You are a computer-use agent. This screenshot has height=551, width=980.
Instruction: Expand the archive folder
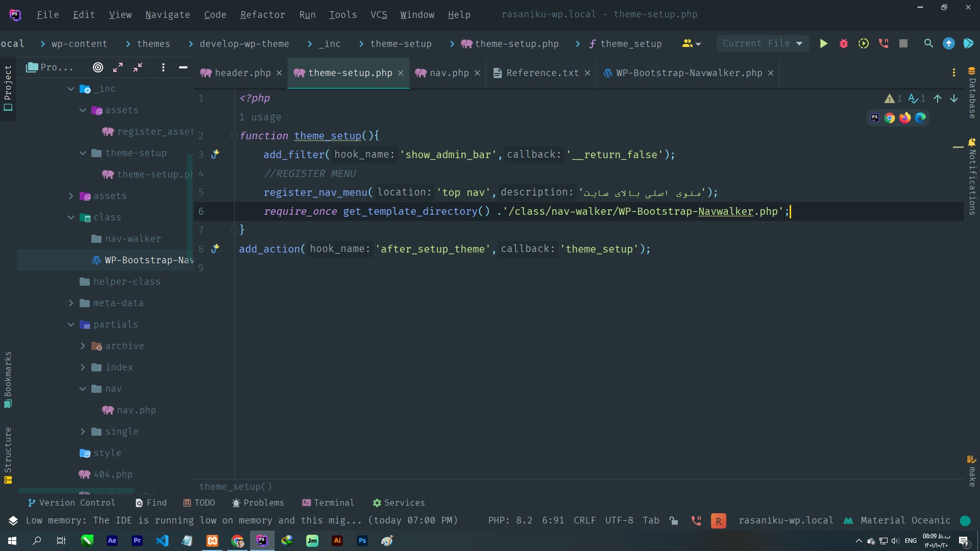83,346
